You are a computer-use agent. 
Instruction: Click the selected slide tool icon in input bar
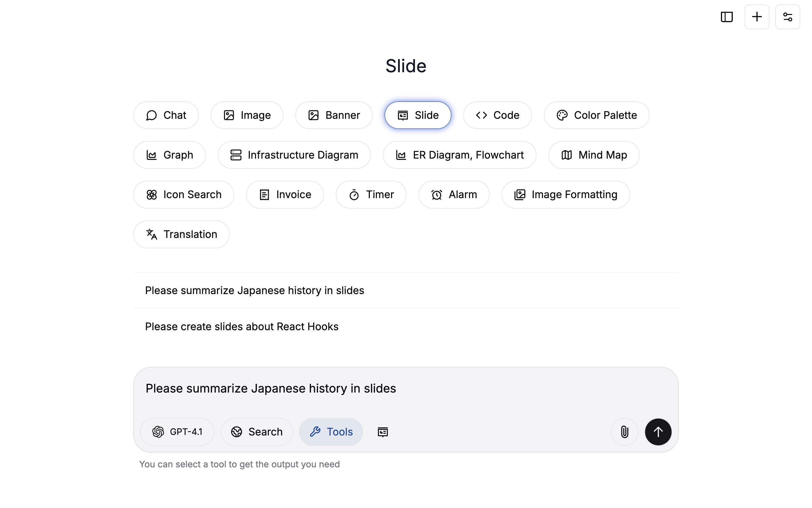[383, 432]
